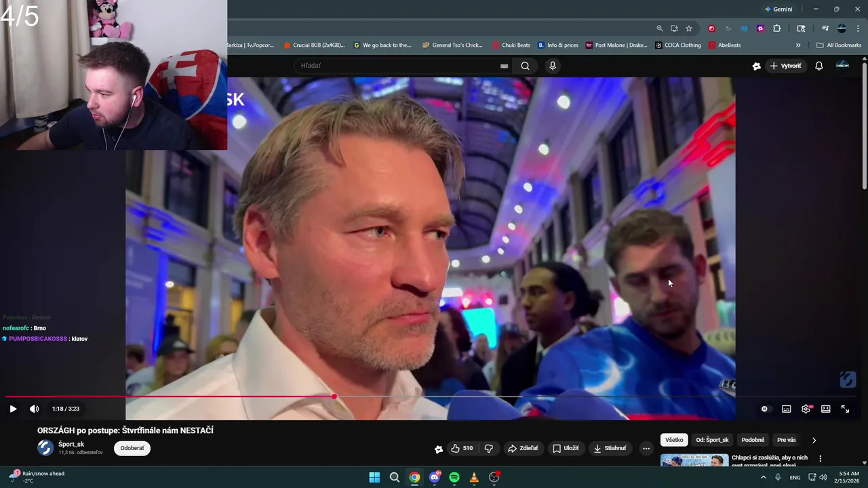Open the YouTube account avatar menu
Image resolution: width=868 pixels, height=488 pixels.
pyautogui.click(x=842, y=65)
